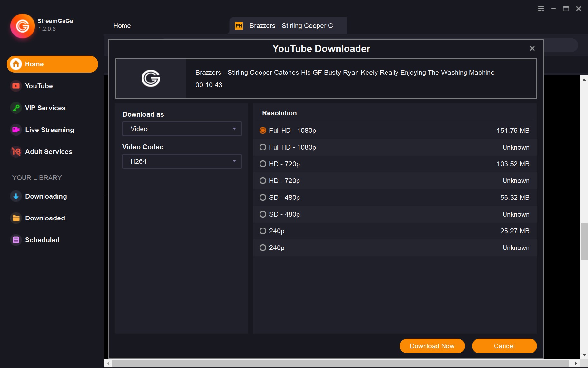
Task: Open the YouTube sidebar icon
Action: pos(16,86)
